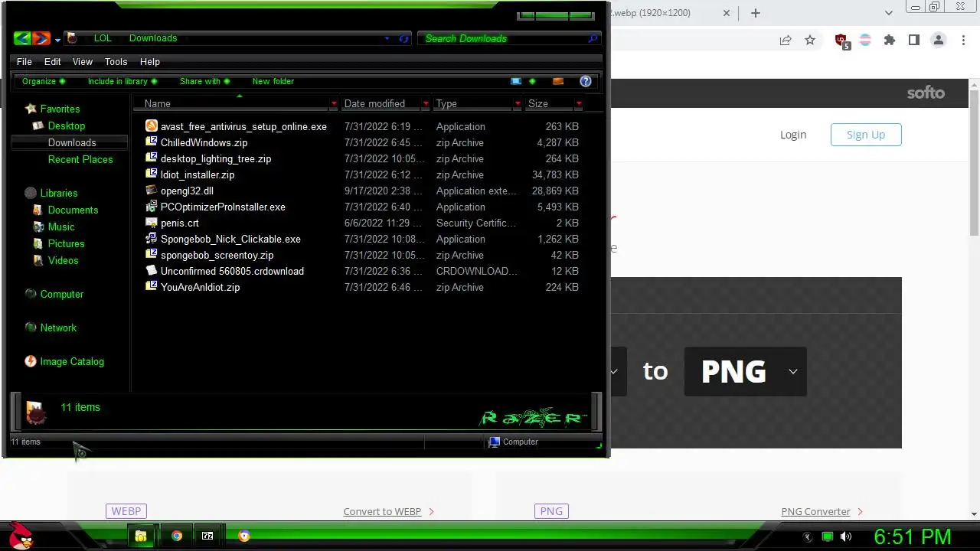
Task: Open the Organize dropdown
Action: pos(44,81)
